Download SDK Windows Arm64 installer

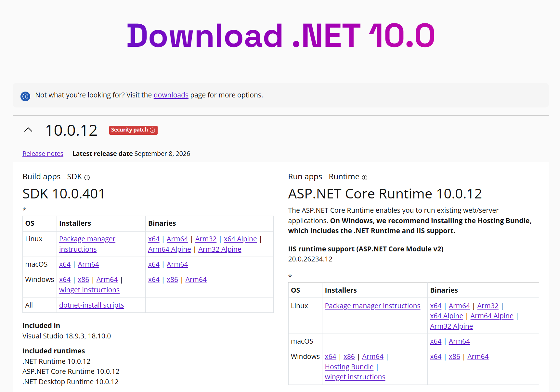[107, 280]
